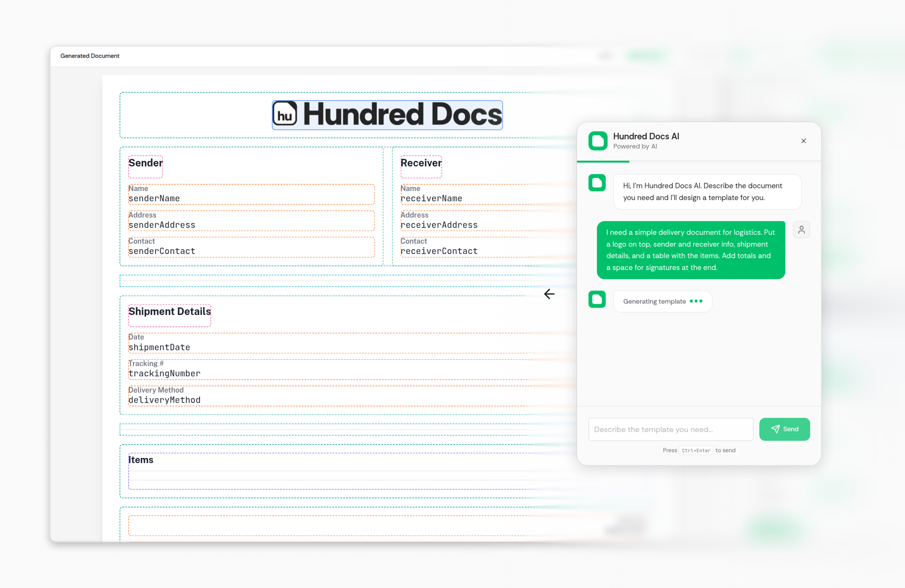905x588 pixels.
Task: Click the AI avatar next to Generating template
Action: pos(597,299)
